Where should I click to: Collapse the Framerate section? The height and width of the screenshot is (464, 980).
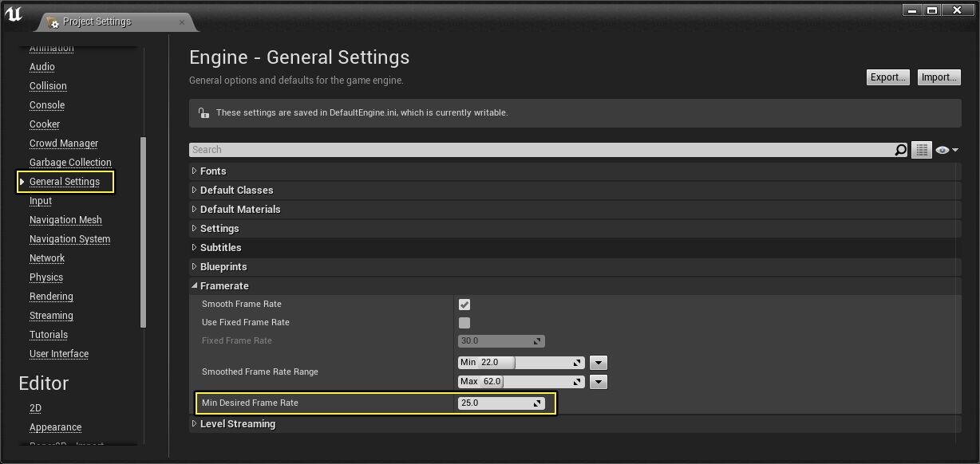[195, 286]
